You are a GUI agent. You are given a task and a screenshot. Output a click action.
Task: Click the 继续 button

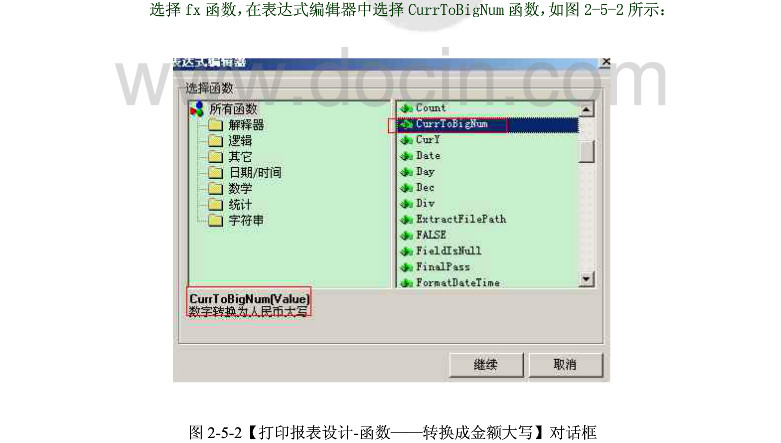486,365
